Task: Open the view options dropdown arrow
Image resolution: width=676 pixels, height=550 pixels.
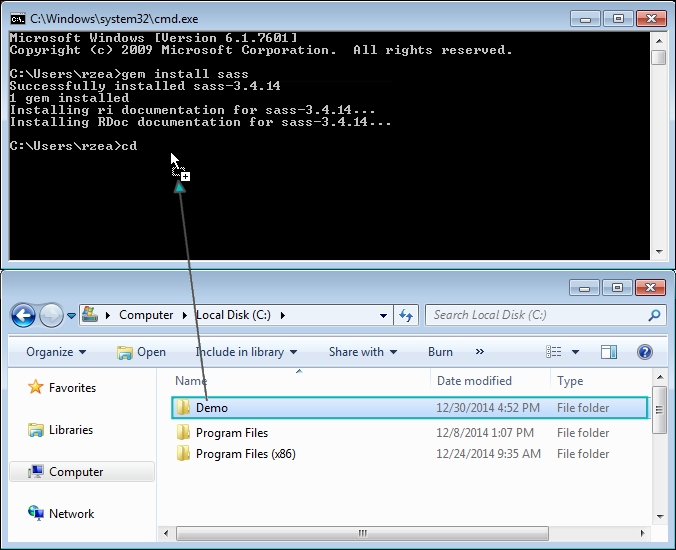Action: pyautogui.click(x=576, y=352)
